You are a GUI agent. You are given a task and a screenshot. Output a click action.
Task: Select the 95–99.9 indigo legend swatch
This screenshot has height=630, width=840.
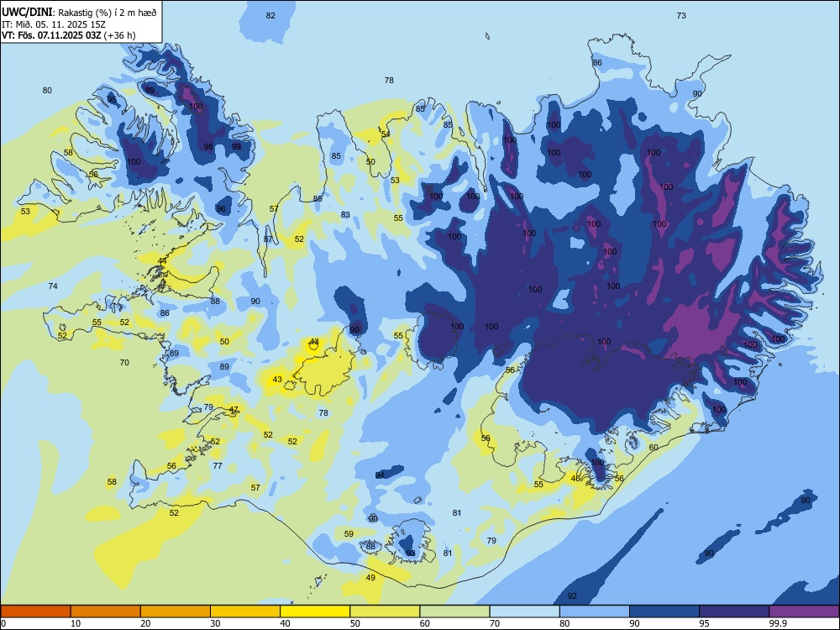tap(734, 612)
